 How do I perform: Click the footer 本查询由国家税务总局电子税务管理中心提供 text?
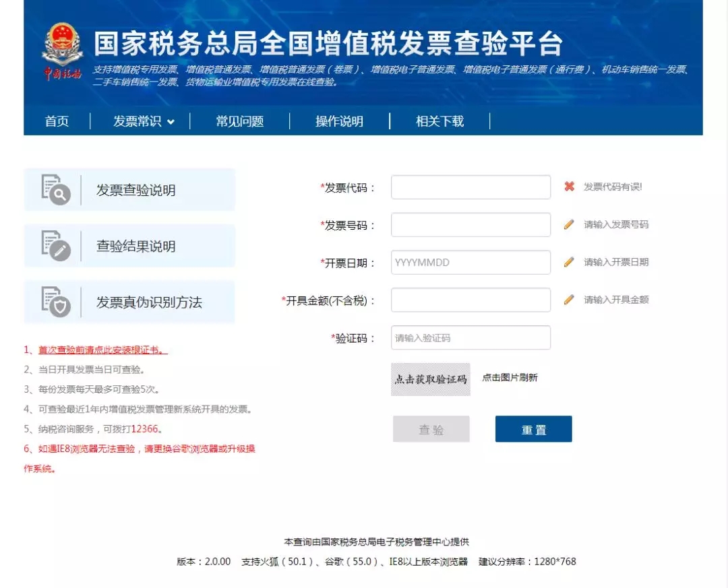[x=377, y=542]
